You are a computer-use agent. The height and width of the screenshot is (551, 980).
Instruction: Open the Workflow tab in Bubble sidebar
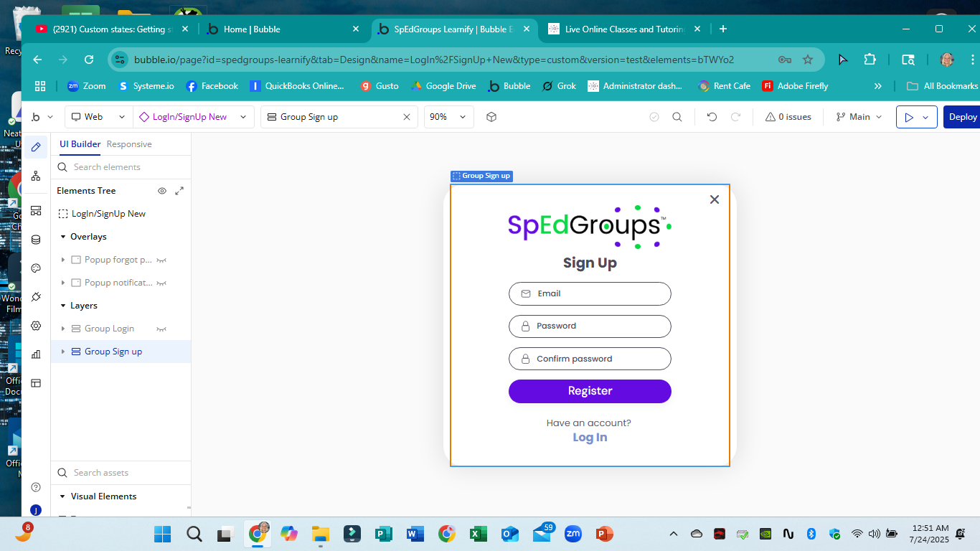point(36,176)
